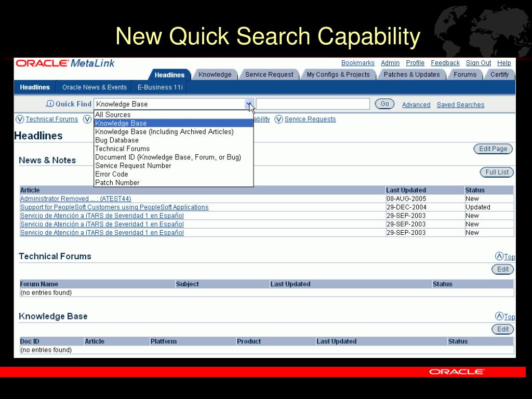Open the Profile link
This screenshot has width=532, height=399.
point(415,63)
